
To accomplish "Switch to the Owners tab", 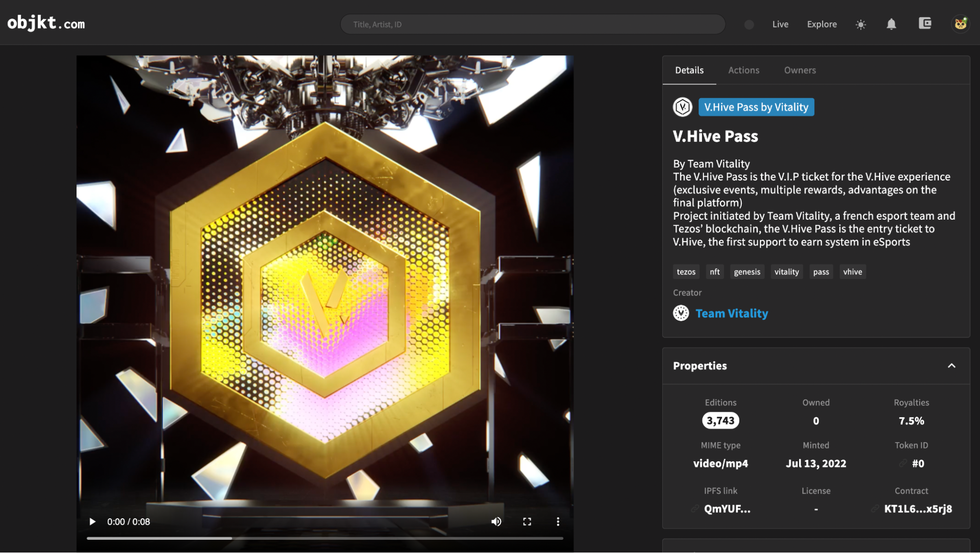I will click(x=800, y=70).
